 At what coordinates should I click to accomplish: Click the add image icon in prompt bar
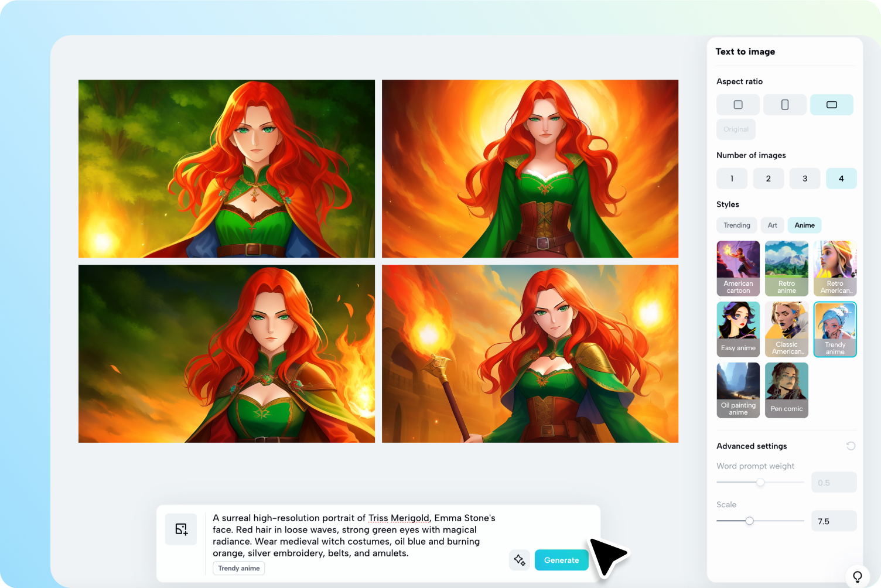coord(180,529)
